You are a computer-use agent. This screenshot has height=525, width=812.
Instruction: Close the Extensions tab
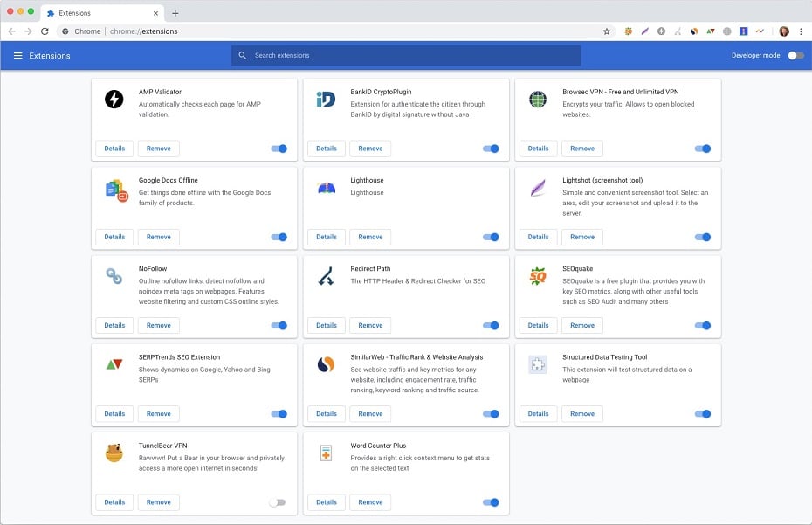click(155, 13)
